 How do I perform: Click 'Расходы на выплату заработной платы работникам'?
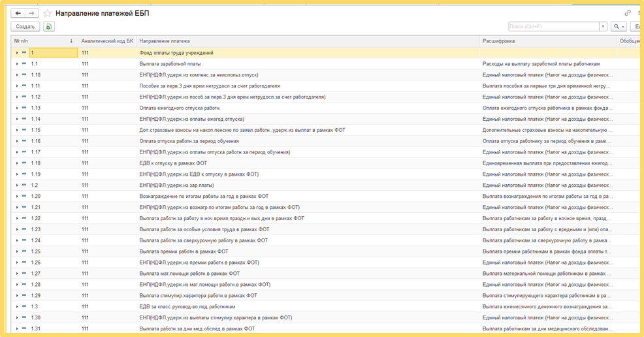point(541,64)
